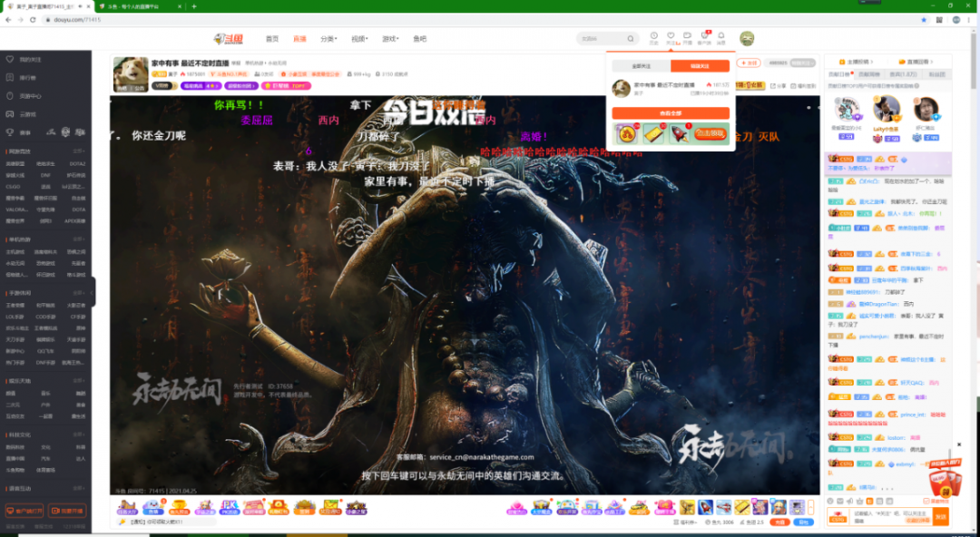Open the 特别关注 dropdown beside follower count
The width and height of the screenshot is (980, 537).
tap(803, 63)
